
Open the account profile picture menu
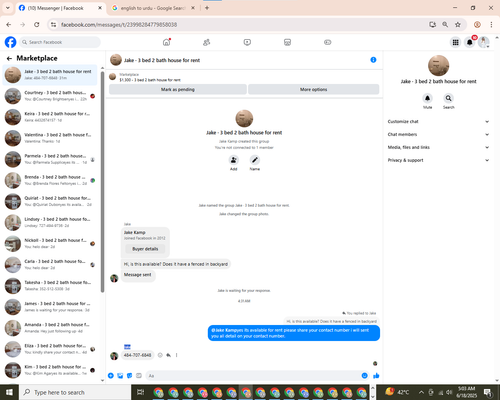pyautogui.click(x=484, y=42)
